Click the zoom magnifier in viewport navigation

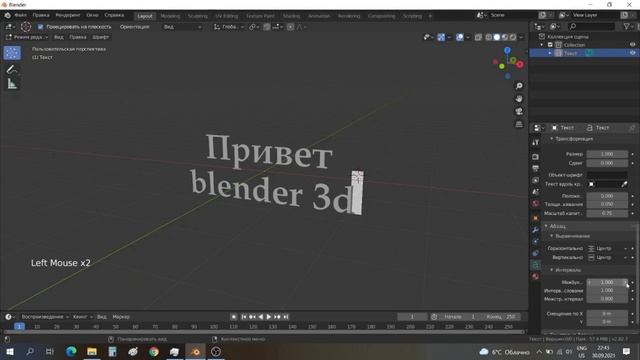click(519, 86)
